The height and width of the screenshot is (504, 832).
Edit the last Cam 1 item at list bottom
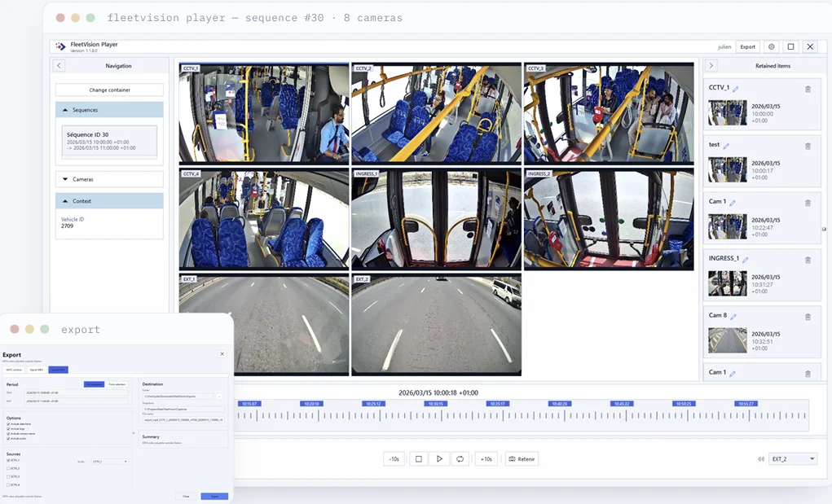(733, 374)
